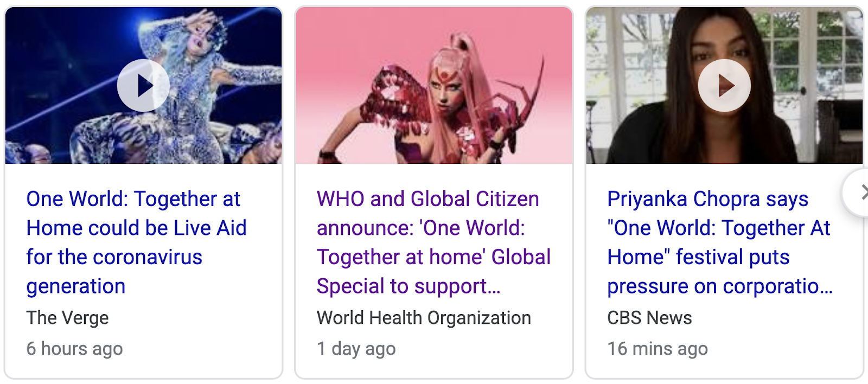Click 'World Health Organization' source label
Viewport: 868px width, 384px height.
[424, 318]
